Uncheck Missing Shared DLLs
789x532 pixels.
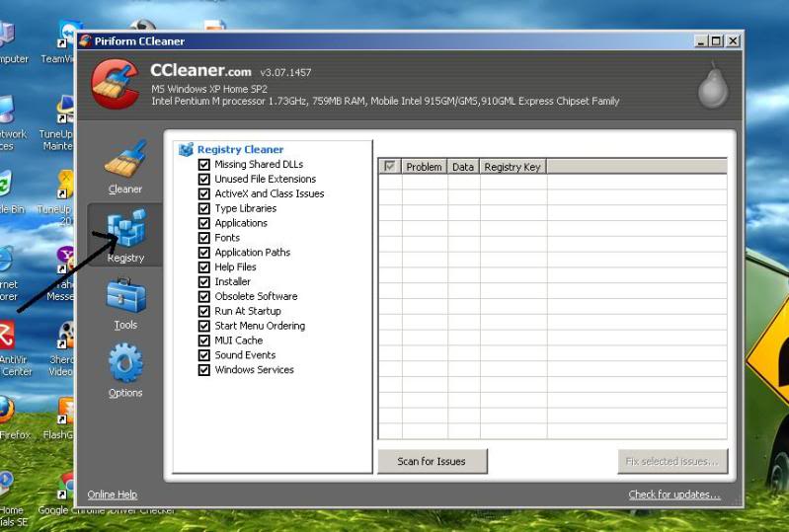[x=204, y=165]
